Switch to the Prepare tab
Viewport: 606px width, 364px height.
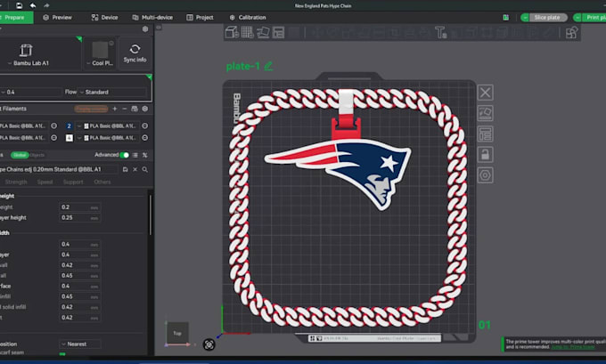[14, 18]
